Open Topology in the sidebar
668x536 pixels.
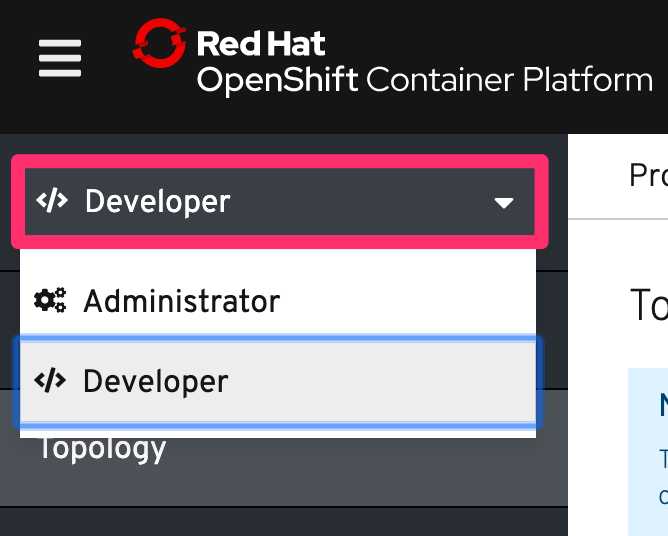point(103,449)
